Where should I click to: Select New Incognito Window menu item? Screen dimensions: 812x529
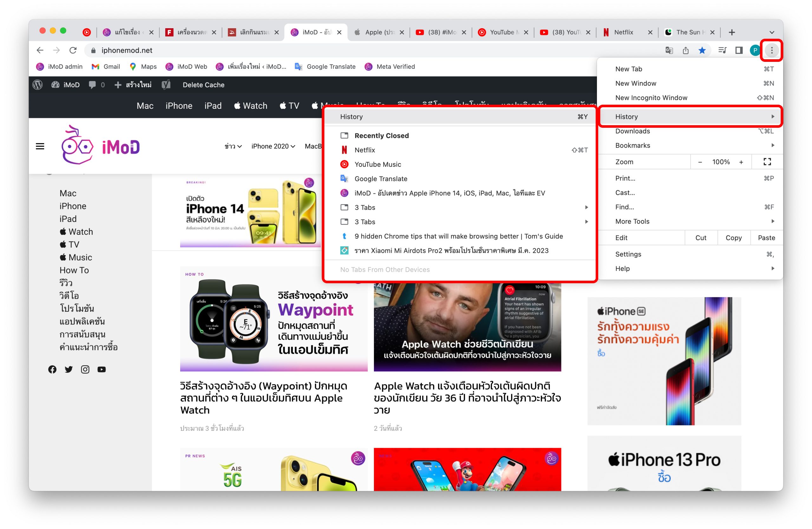pyautogui.click(x=651, y=98)
